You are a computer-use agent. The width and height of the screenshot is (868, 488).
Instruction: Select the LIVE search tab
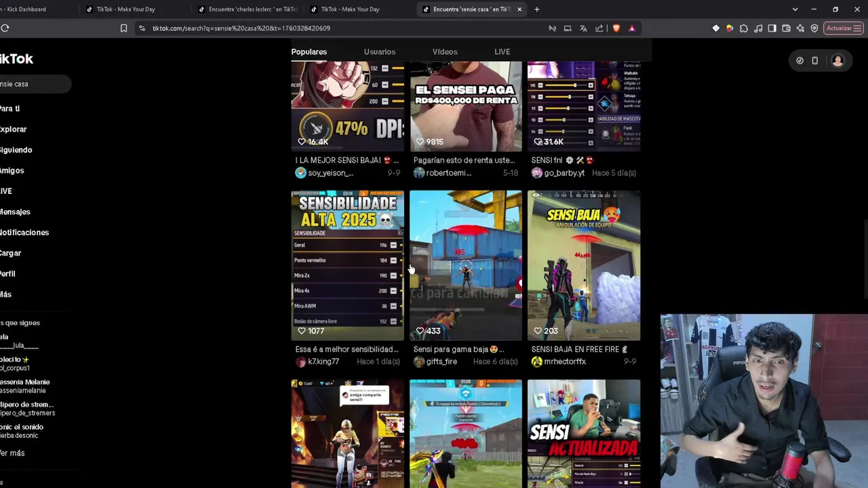click(x=502, y=52)
